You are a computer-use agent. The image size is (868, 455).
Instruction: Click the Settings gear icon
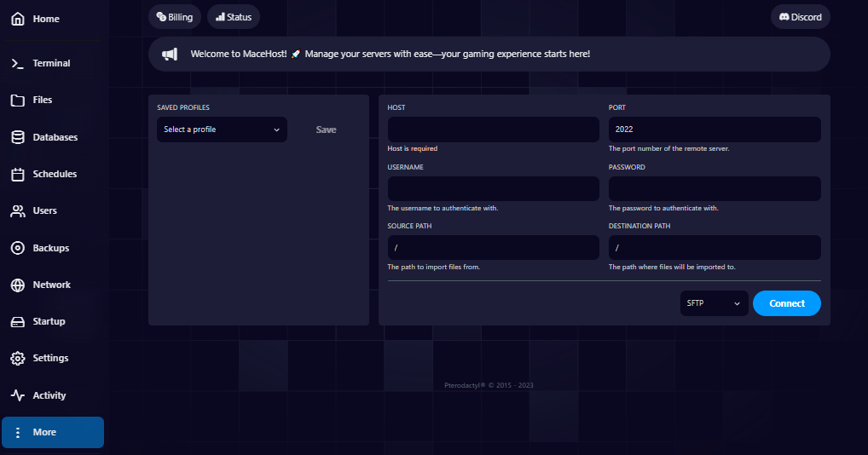18,358
